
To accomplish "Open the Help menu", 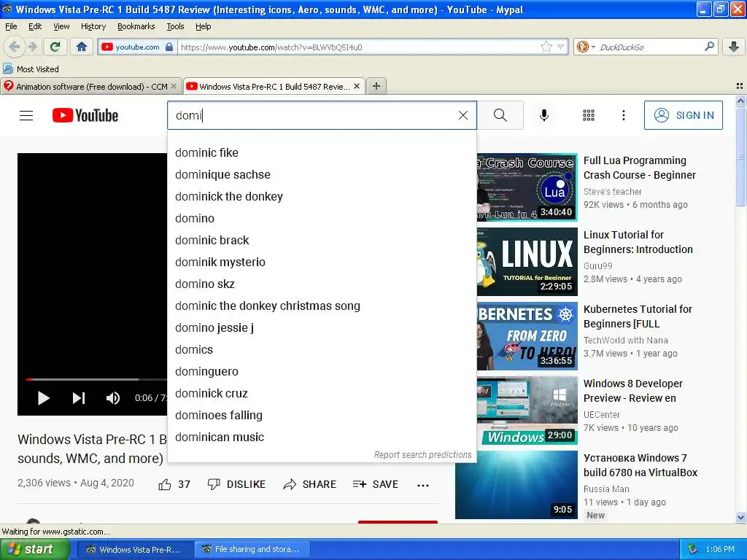I will (x=203, y=26).
